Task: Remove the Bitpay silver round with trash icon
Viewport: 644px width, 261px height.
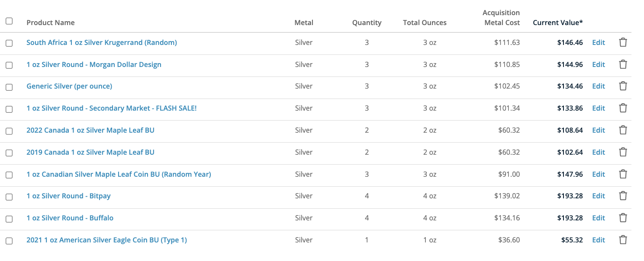Action: click(x=623, y=196)
